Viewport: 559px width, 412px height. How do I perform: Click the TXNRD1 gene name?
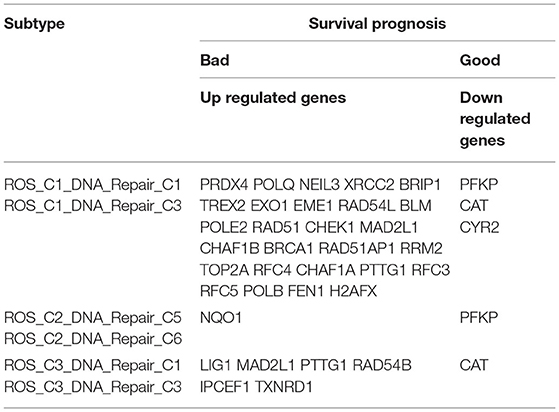(284, 386)
